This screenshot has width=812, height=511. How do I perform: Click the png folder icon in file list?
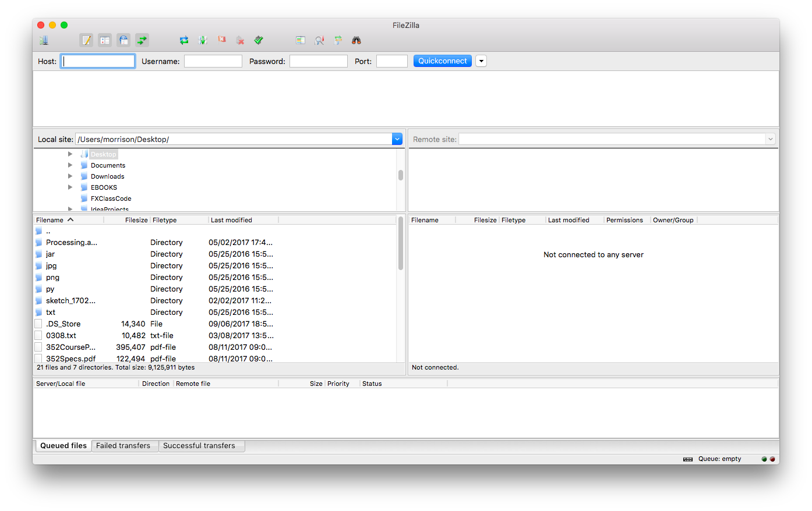(x=38, y=277)
